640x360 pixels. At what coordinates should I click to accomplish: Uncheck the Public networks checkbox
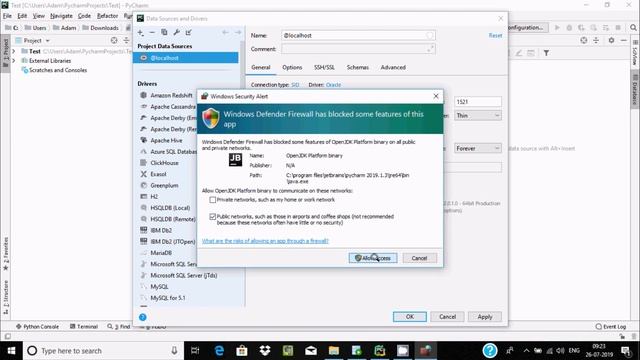(213, 217)
